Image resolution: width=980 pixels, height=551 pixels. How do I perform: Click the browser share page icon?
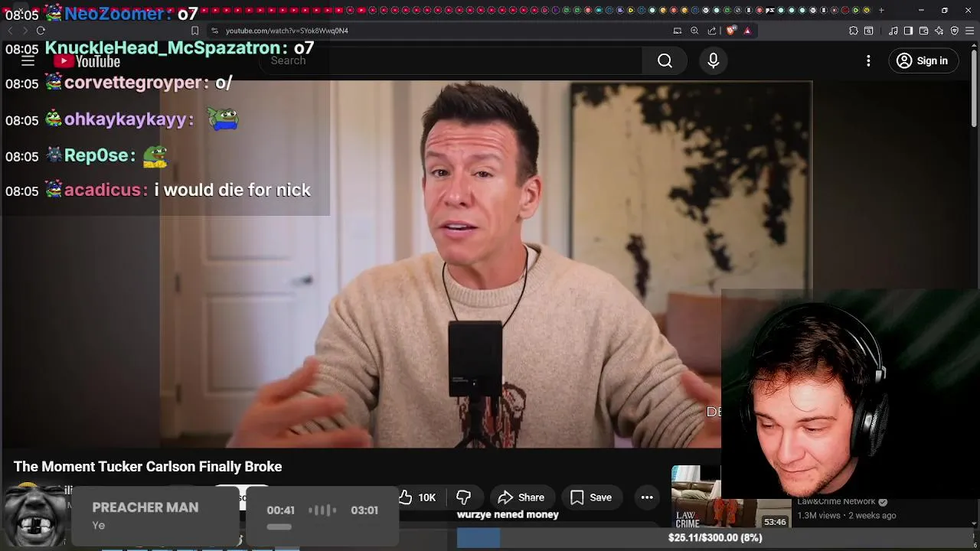[x=712, y=31]
